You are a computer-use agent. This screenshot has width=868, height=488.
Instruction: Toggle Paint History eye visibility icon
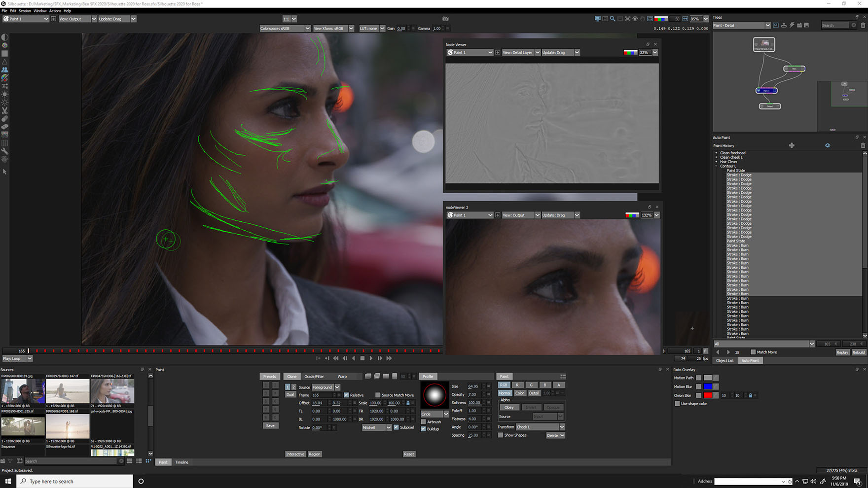(828, 145)
